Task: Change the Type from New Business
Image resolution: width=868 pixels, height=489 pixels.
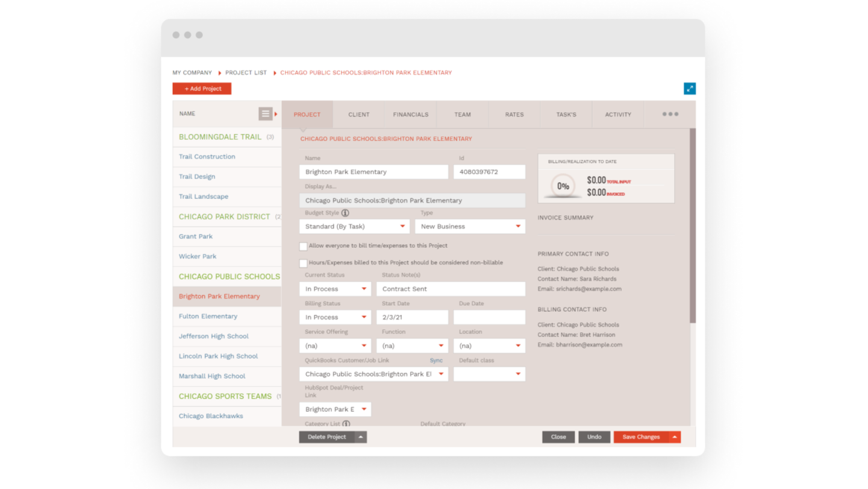Action: [470, 226]
